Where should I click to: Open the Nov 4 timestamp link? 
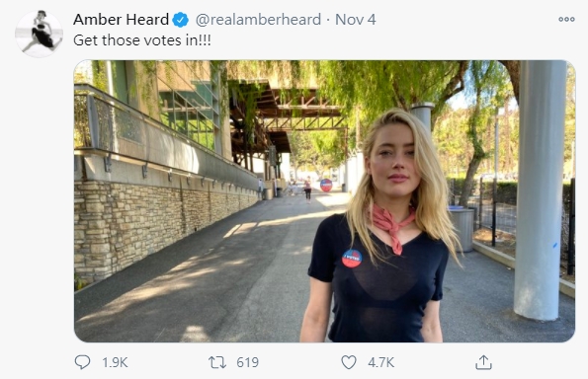(x=356, y=20)
